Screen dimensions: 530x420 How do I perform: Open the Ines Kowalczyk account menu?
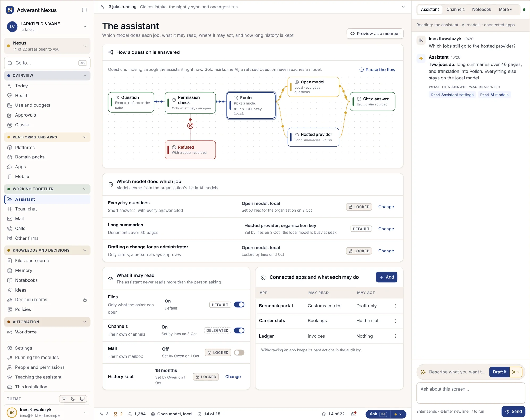47,412
